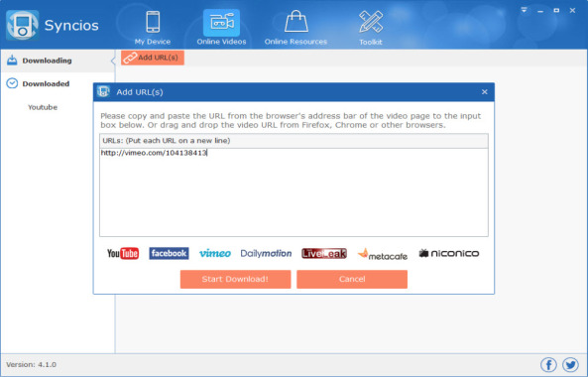This screenshot has width=588, height=377.
Task: Switch to Online Videos tab
Action: [221, 28]
